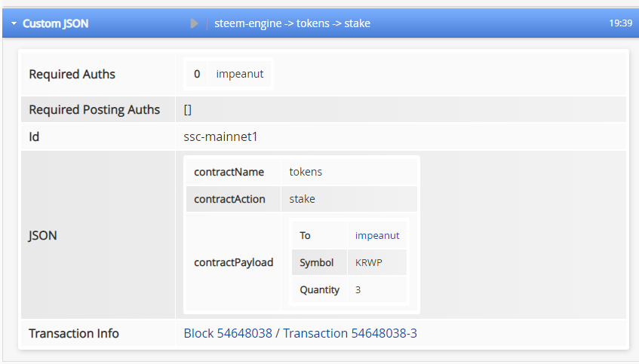Click the ssc-mainnet1 Id value

tap(220, 137)
